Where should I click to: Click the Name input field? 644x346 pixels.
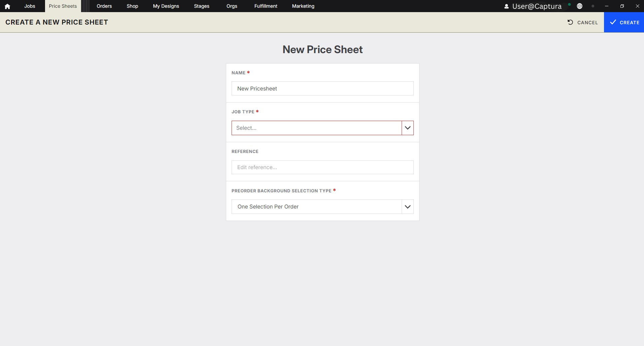[323, 88]
